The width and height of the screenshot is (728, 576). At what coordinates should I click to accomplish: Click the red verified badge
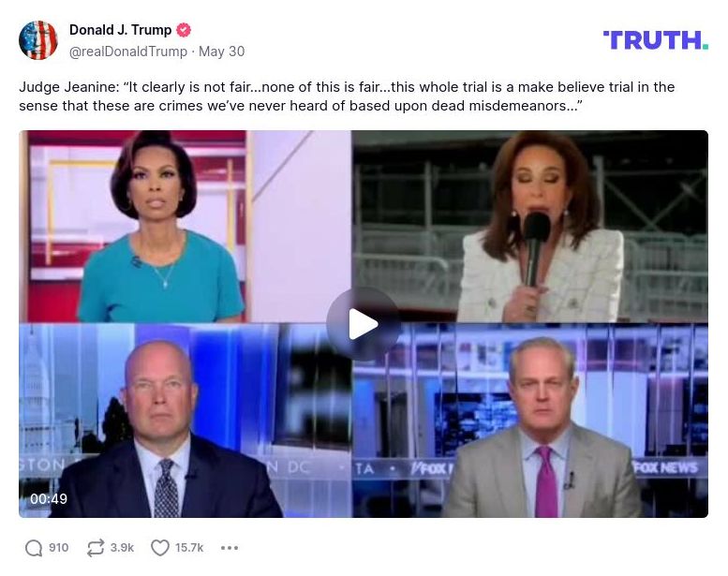(x=184, y=30)
